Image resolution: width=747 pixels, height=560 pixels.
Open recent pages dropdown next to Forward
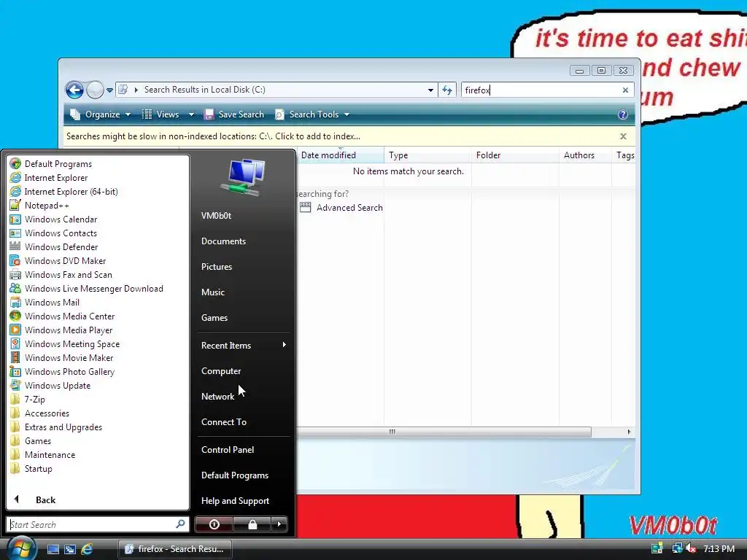click(x=109, y=90)
